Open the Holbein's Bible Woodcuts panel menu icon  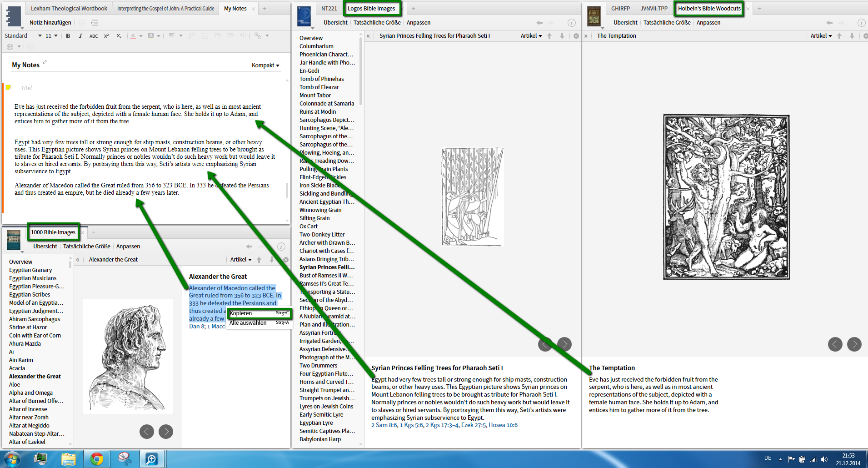click(594, 16)
